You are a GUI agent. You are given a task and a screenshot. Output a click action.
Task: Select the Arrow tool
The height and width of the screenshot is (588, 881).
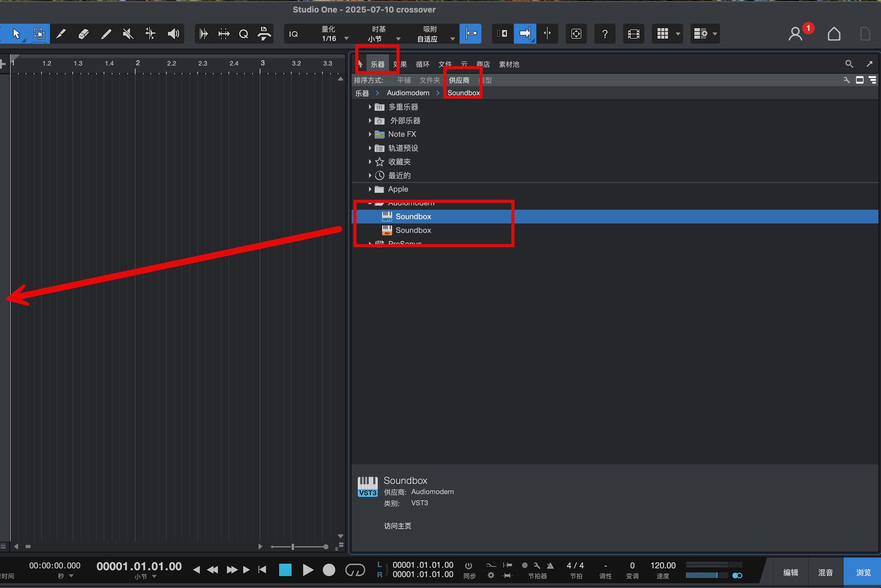tap(17, 33)
